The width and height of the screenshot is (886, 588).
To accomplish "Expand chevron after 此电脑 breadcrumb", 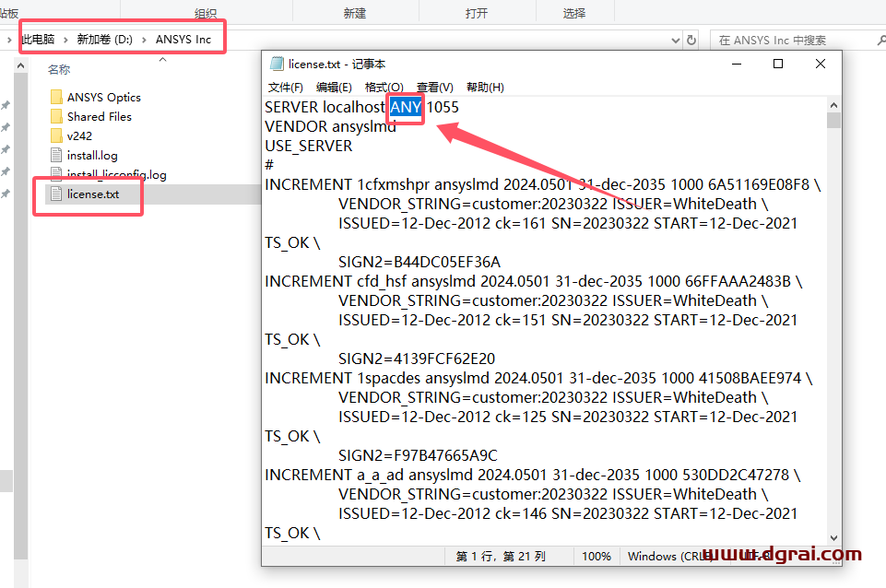I will (x=65, y=40).
